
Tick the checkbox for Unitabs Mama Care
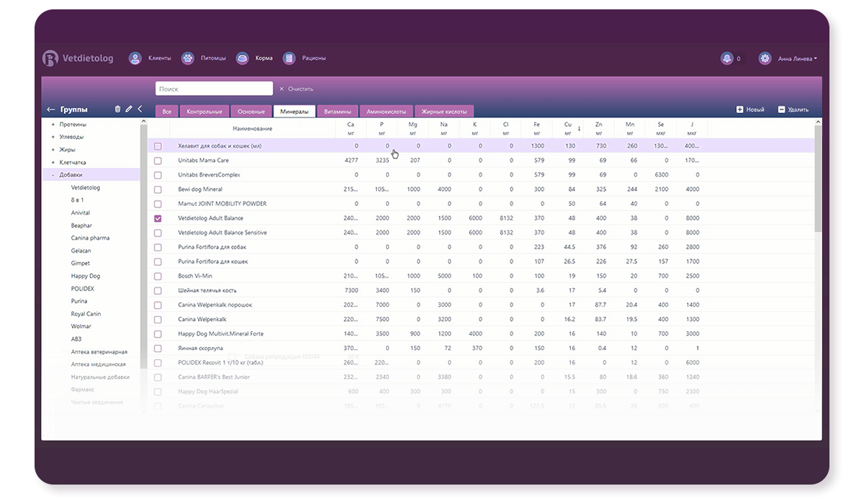click(158, 161)
